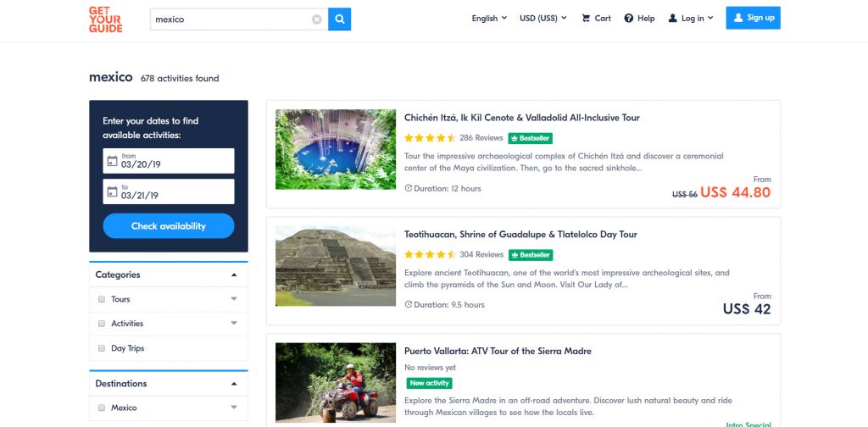Click the Puerto Vallarta ATV tour thumbnail

pyautogui.click(x=336, y=384)
